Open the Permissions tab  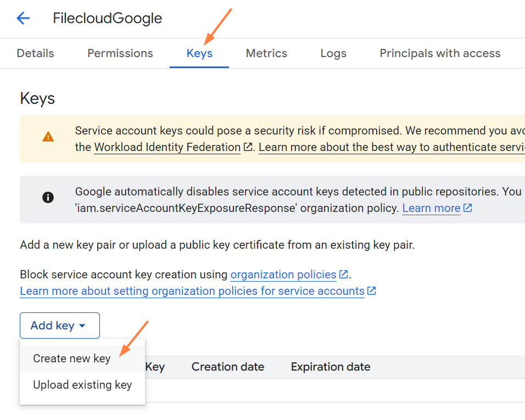(120, 53)
